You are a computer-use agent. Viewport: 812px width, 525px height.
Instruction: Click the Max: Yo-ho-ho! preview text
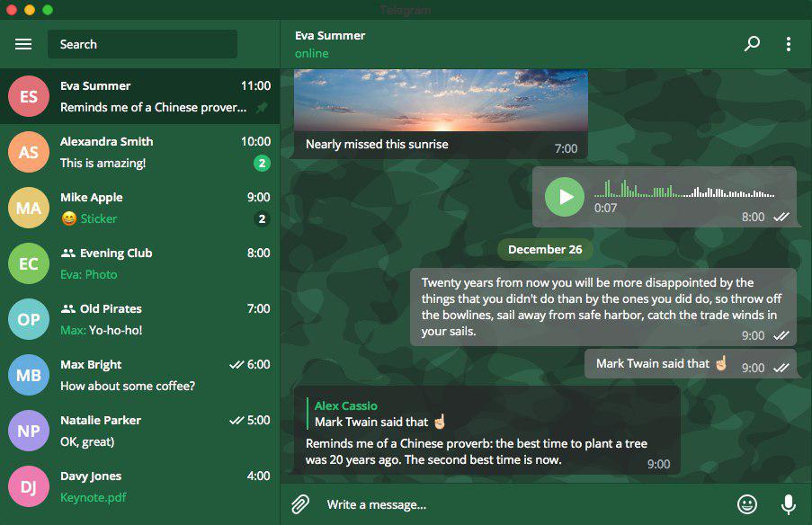[x=101, y=330]
